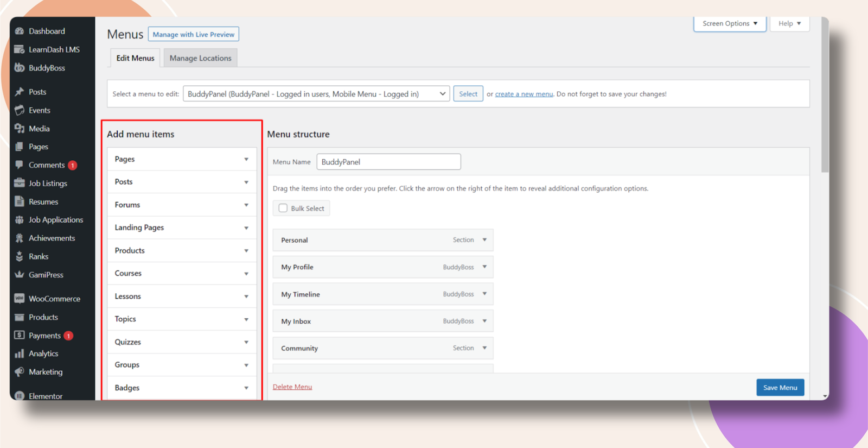
Task: Click the Resumes document icon
Action: 20,201
